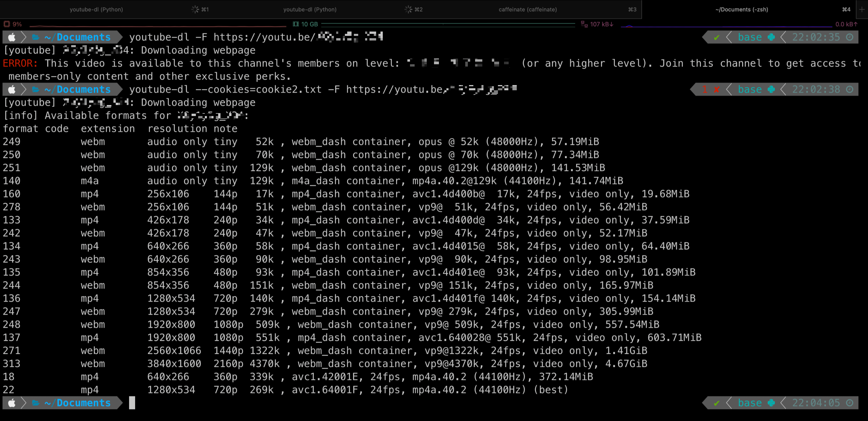Click the 'extension' column header

108,129
